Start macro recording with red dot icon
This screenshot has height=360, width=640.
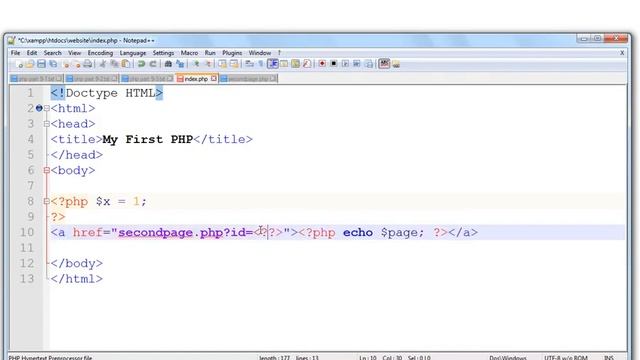(x=322, y=64)
